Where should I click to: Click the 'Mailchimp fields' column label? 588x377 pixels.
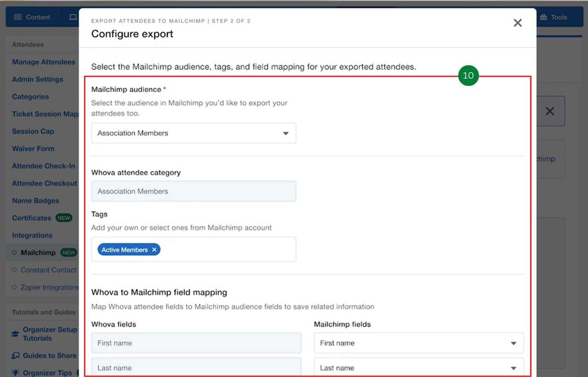[x=342, y=324]
